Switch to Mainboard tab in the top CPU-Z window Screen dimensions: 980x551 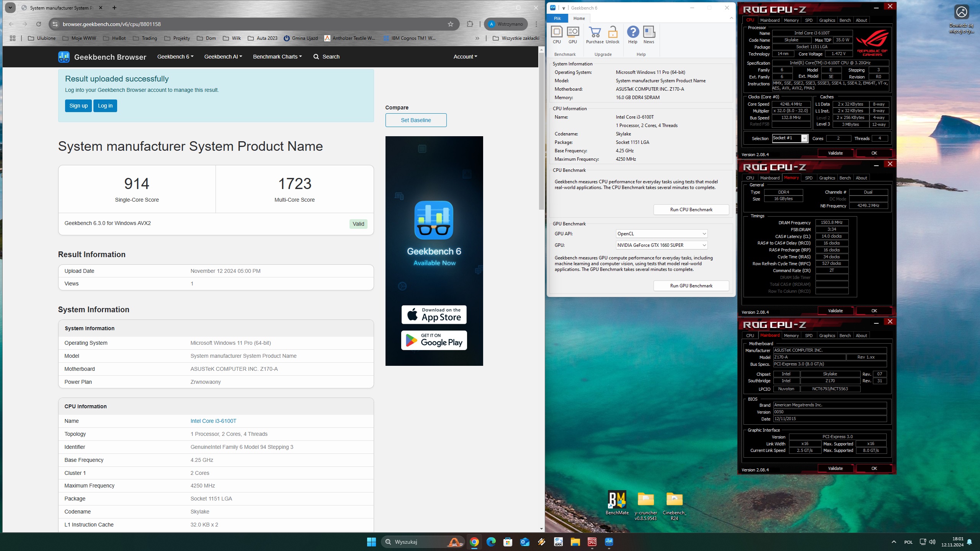tap(769, 20)
